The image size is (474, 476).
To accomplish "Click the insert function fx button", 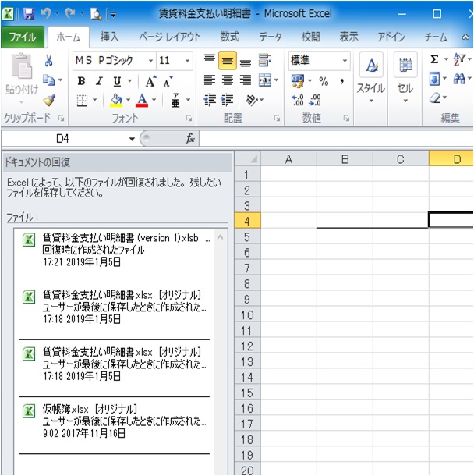I will pyautogui.click(x=190, y=138).
